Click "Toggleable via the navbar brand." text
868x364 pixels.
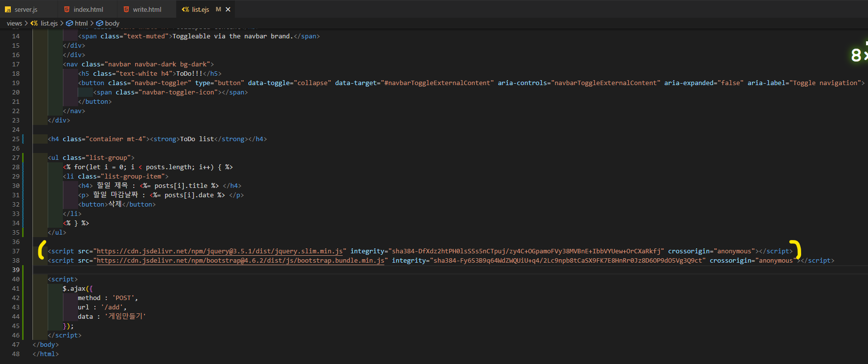(232, 36)
